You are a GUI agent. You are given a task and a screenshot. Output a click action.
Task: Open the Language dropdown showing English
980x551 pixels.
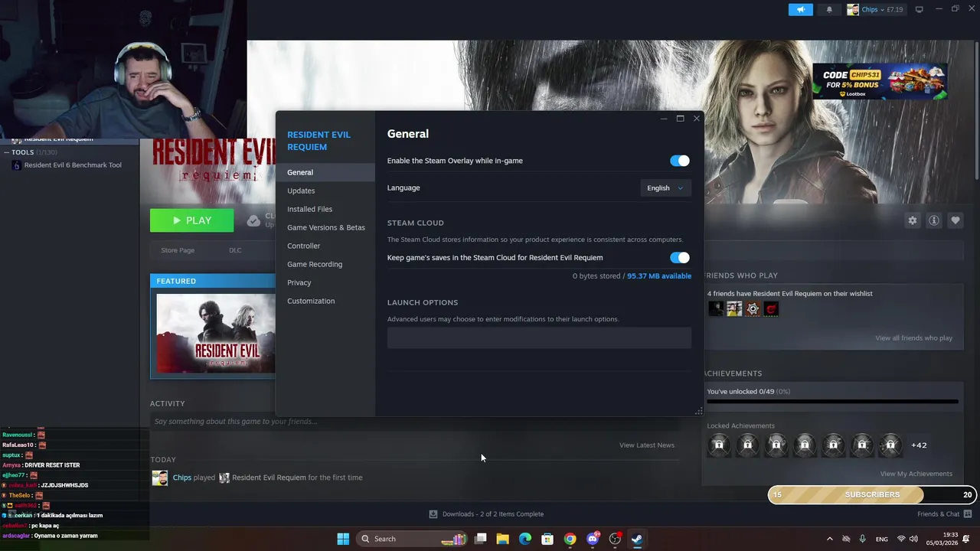click(x=665, y=187)
